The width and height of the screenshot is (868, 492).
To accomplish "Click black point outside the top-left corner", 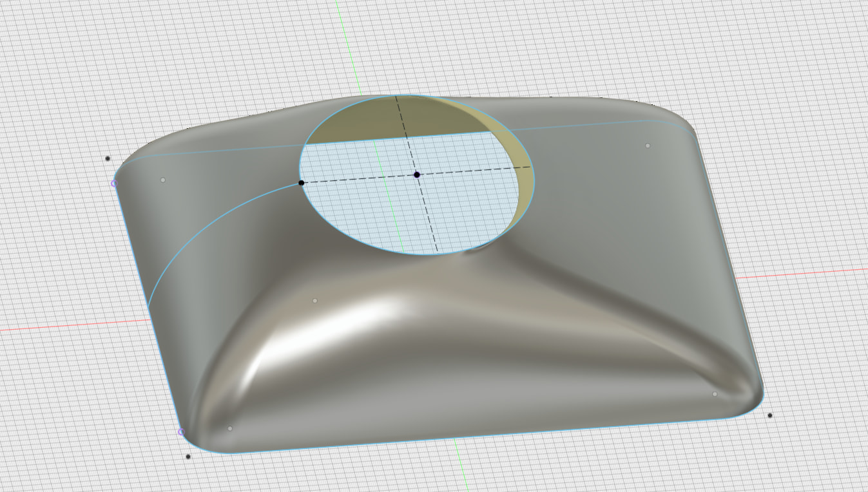I will [x=108, y=158].
